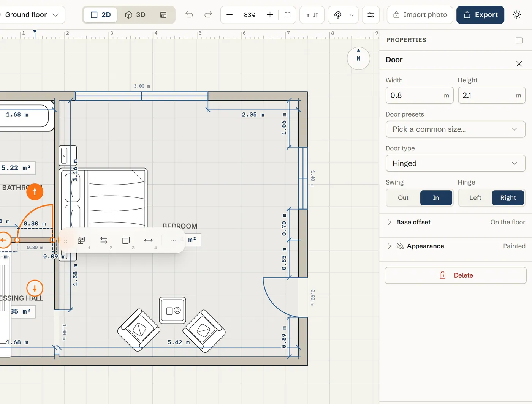Grab the floating toolbar drag handle
Screen dimensions: 532x404
[65, 240]
